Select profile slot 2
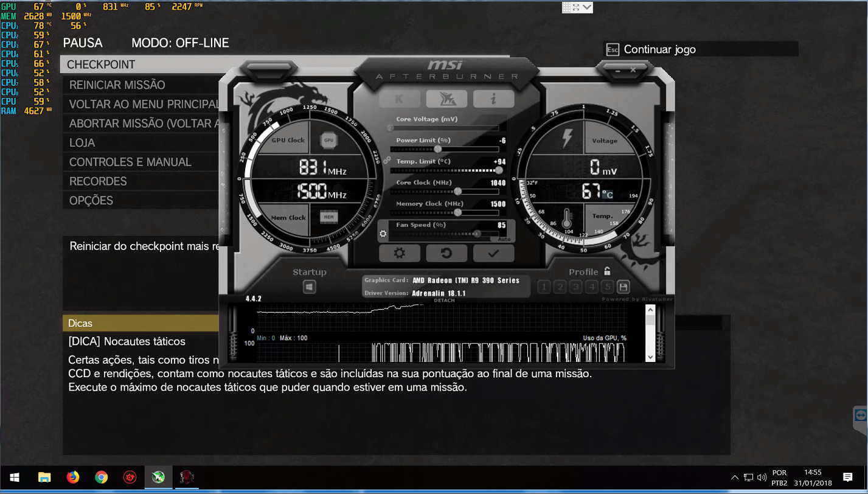 pos(560,287)
